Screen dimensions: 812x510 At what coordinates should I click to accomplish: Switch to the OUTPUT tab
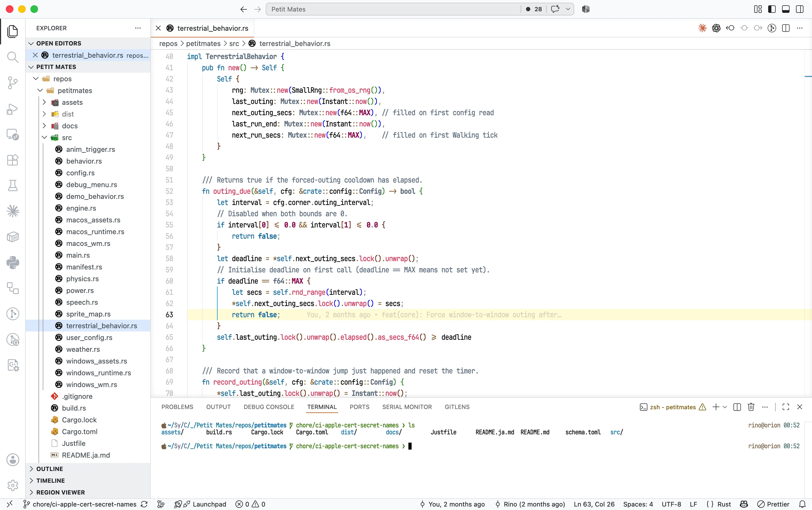point(219,407)
